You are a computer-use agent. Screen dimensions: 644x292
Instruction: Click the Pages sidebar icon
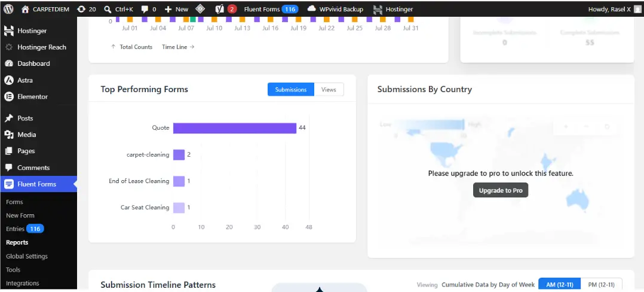8,151
